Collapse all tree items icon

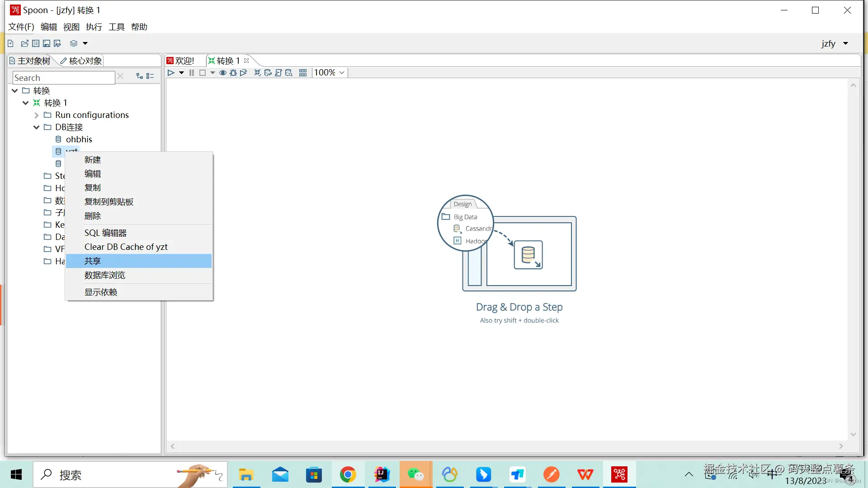pos(151,76)
